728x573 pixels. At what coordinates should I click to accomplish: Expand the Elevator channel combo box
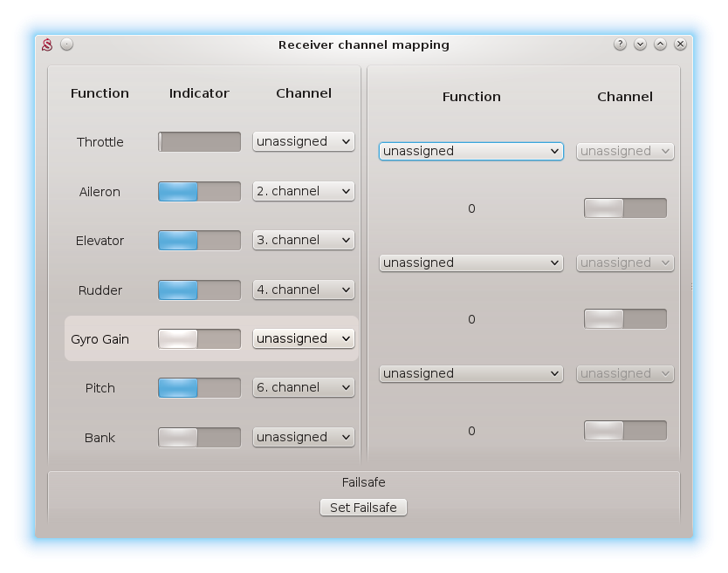[x=303, y=240]
